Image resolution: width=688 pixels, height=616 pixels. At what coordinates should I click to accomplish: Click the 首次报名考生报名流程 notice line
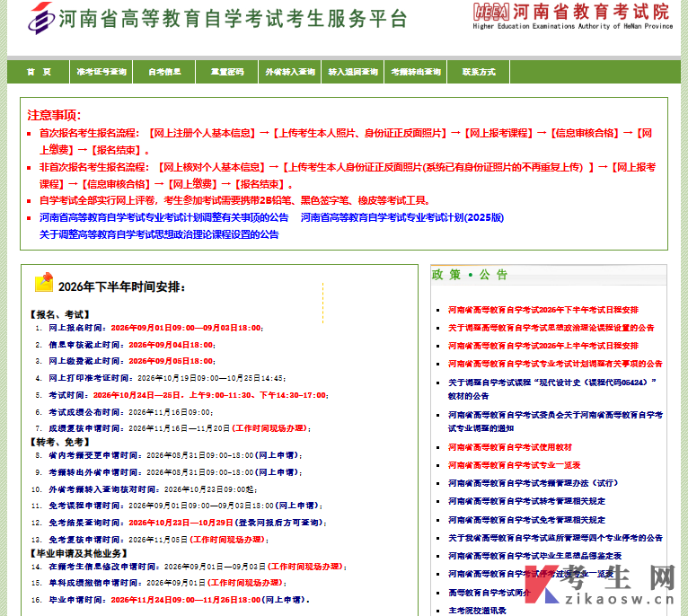[346, 142]
